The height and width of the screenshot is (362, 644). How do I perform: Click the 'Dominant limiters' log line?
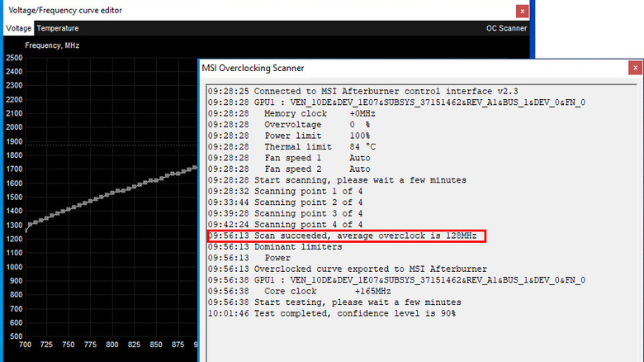click(275, 247)
